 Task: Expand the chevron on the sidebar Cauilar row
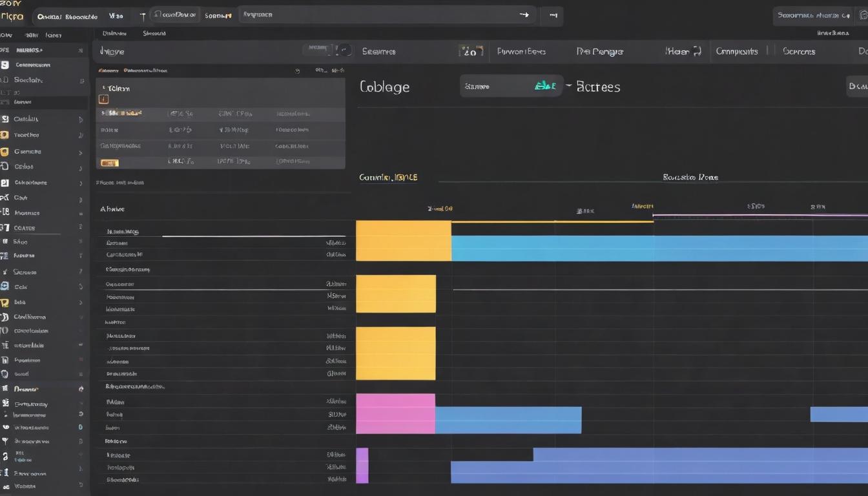81,119
